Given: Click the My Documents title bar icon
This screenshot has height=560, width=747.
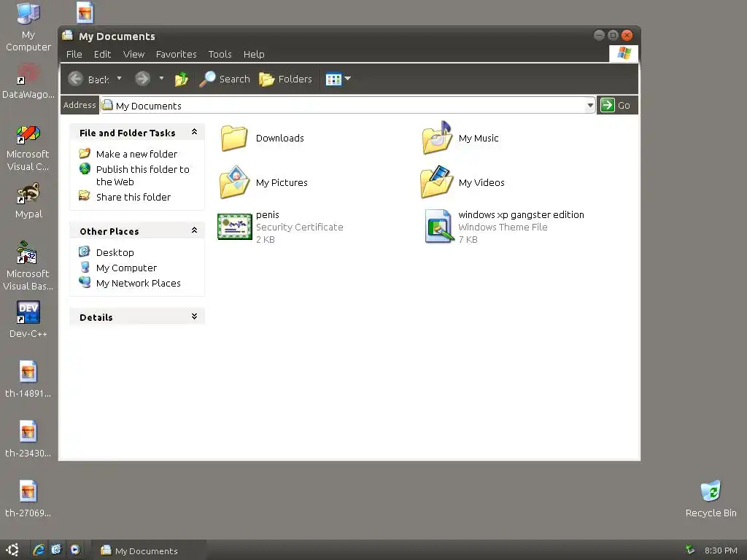Looking at the screenshot, I should (68, 36).
